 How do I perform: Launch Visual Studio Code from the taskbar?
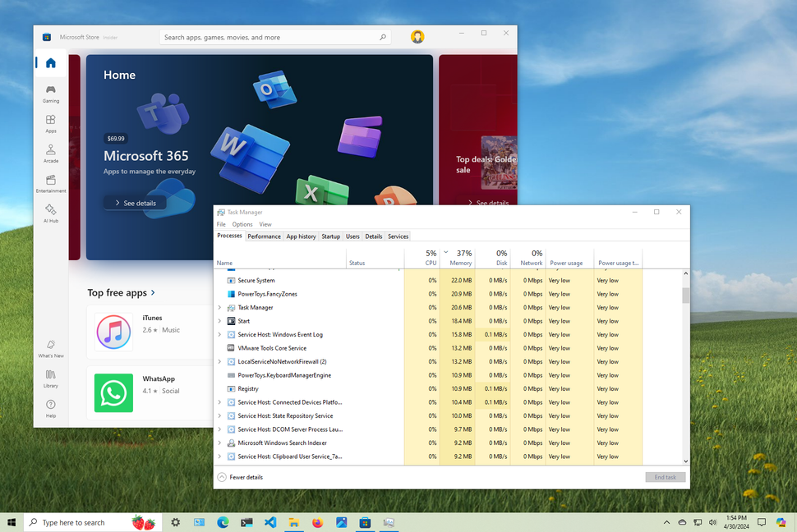click(270, 522)
